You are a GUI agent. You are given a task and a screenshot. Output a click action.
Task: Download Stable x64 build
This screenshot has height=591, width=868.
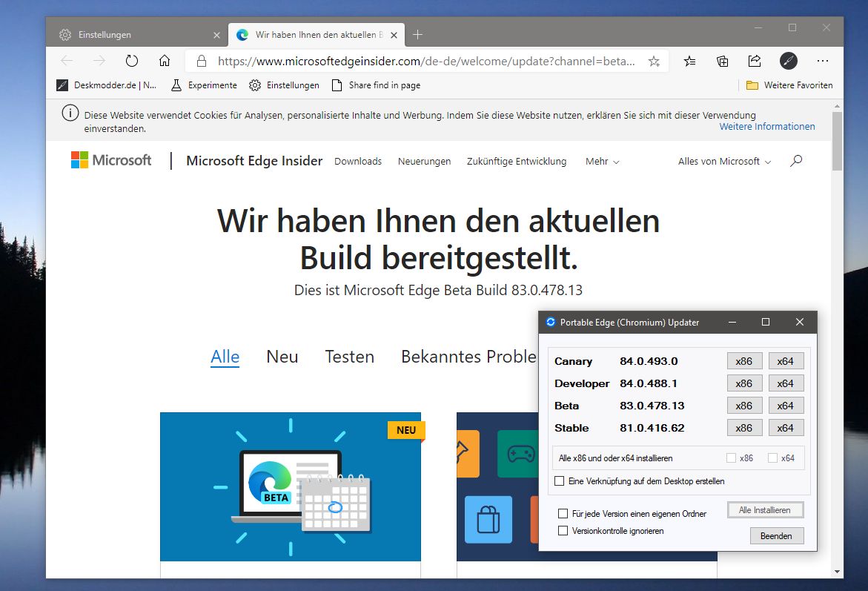point(786,428)
